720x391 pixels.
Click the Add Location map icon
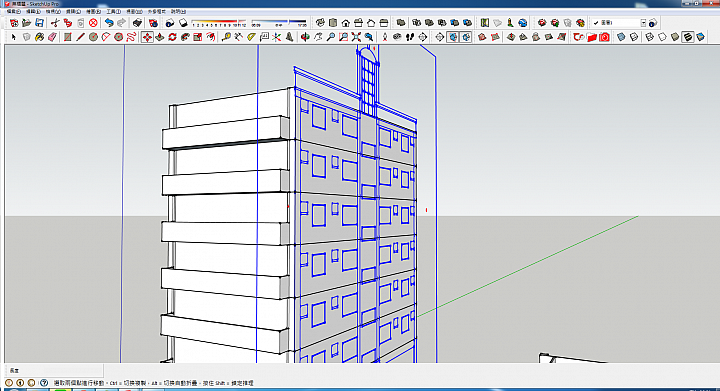[x=484, y=23]
